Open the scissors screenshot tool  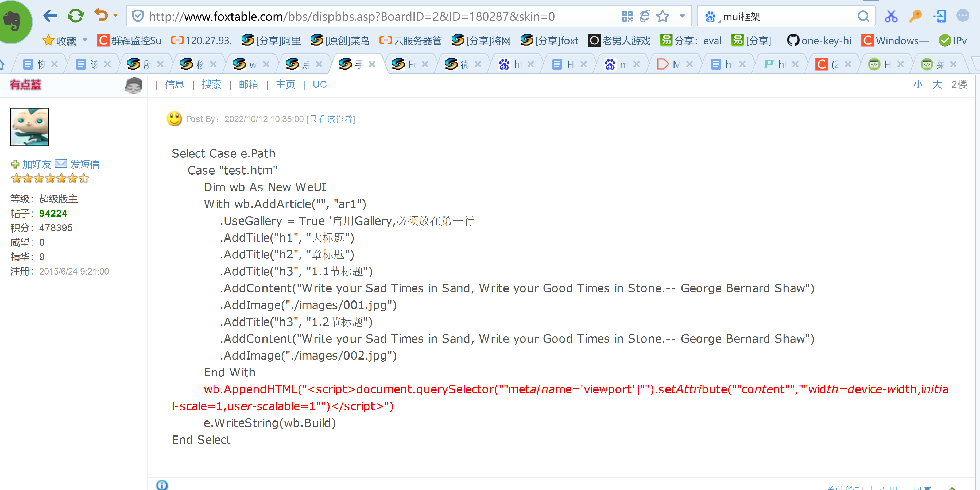891,16
